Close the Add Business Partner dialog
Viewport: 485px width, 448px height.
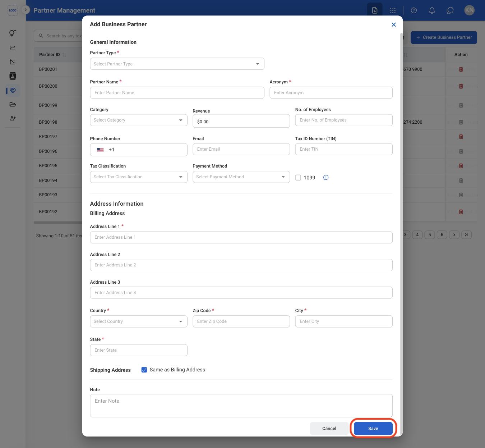(394, 24)
